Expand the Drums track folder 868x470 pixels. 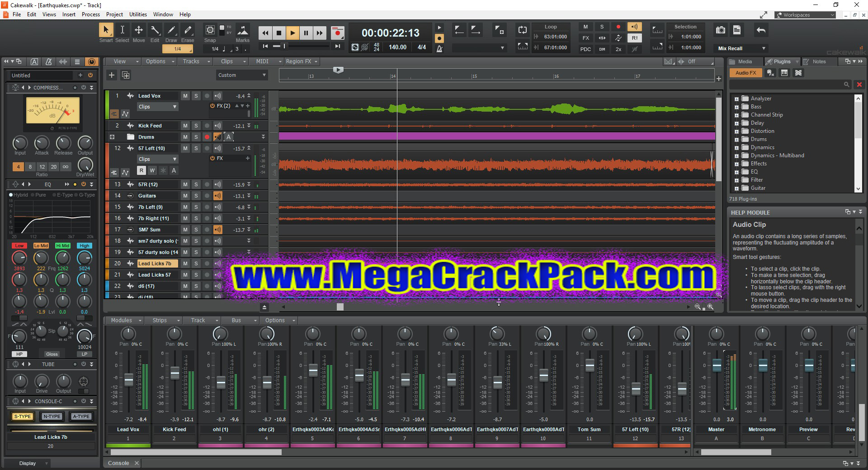112,137
